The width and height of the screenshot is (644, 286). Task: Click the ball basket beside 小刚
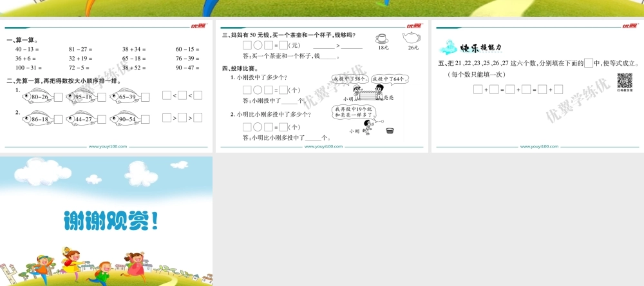390,131
